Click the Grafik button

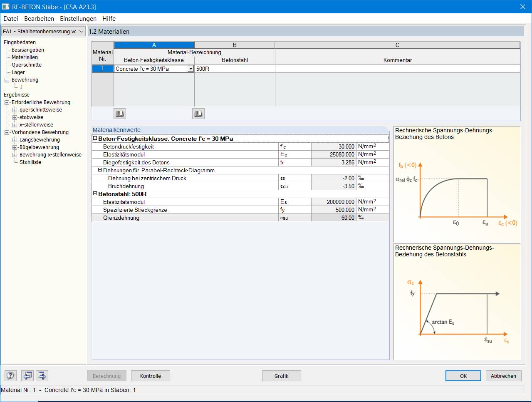tap(282, 376)
